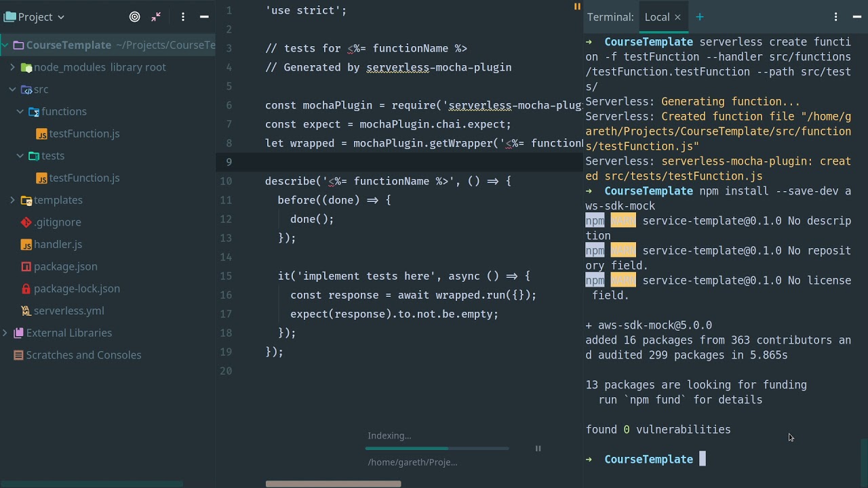Open testFunction.js under functions folder
The height and width of the screenshot is (488, 868).
point(84,134)
